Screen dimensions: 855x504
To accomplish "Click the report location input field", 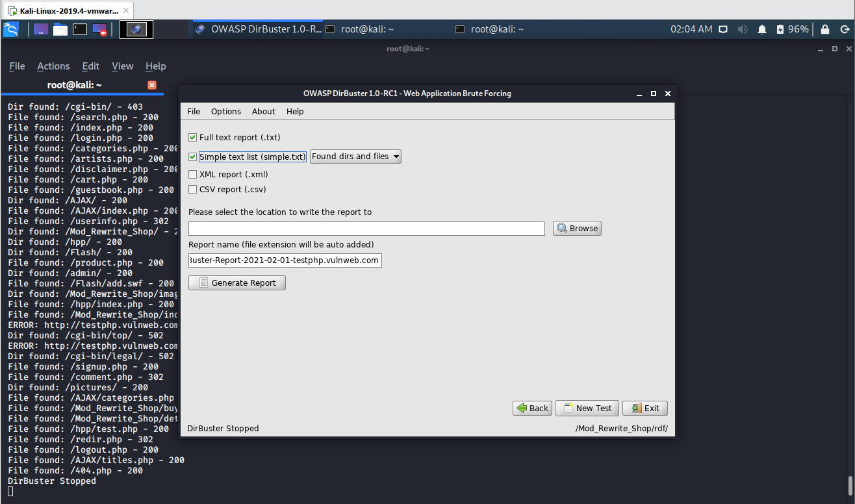I will [366, 229].
